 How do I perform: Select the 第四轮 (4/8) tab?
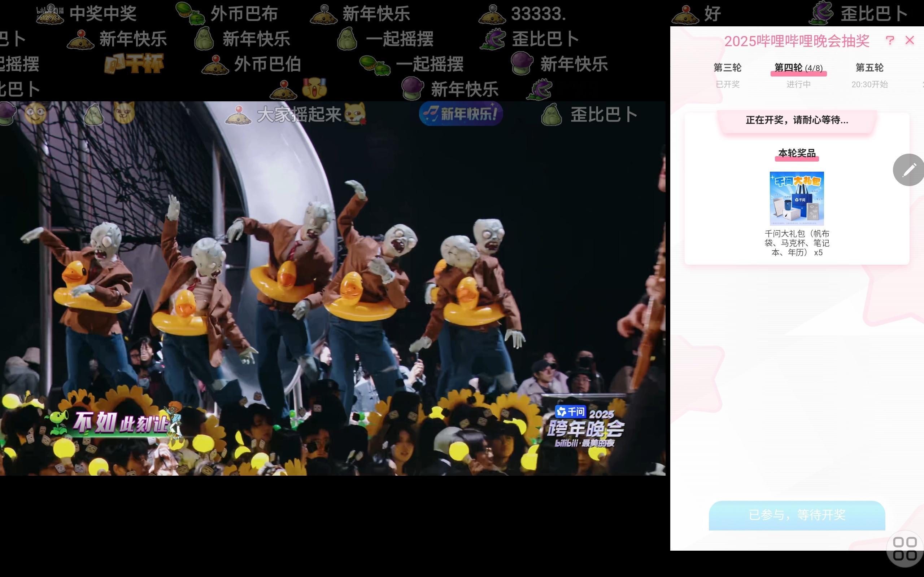798,68
